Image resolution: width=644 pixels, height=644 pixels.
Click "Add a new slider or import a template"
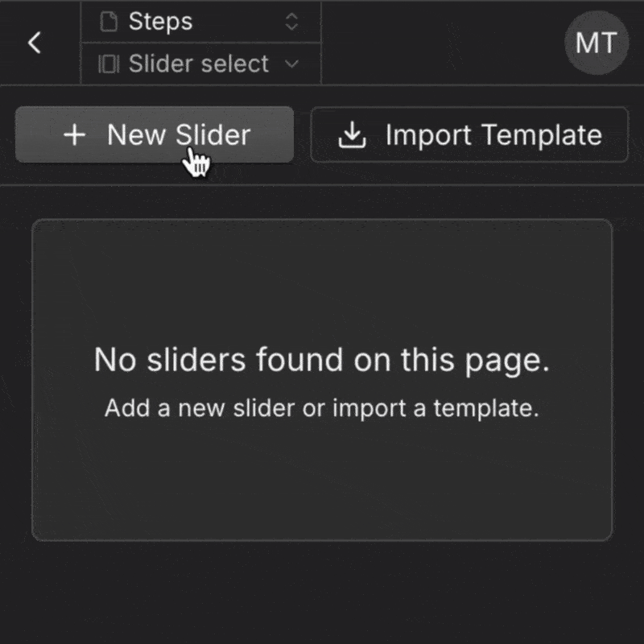[322, 408]
